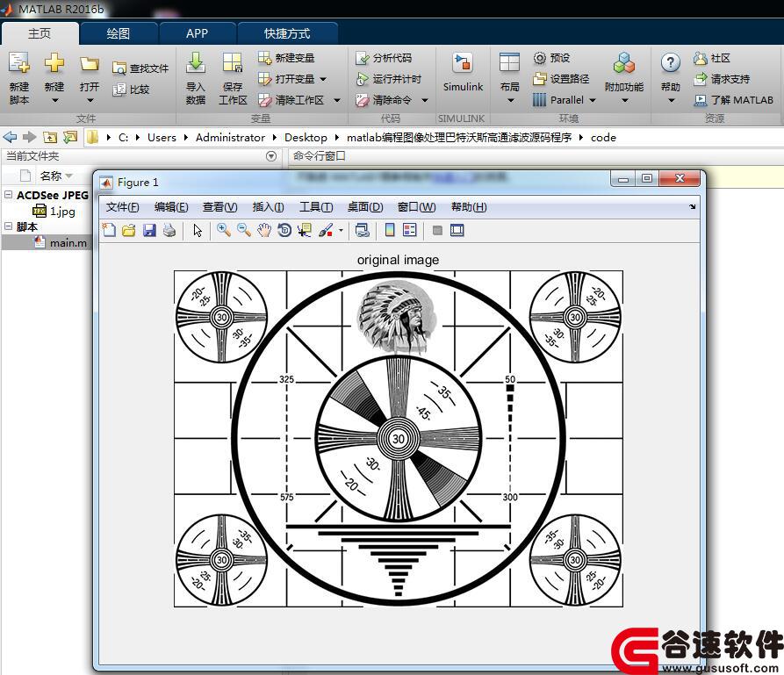Go up one folder level

(x=50, y=137)
